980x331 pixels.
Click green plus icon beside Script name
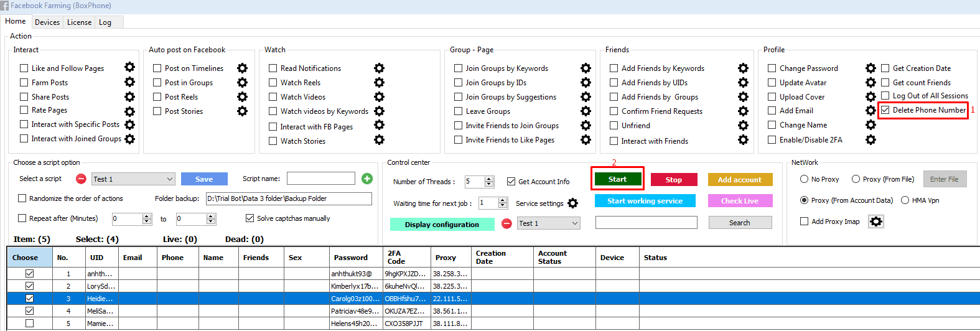click(367, 179)
